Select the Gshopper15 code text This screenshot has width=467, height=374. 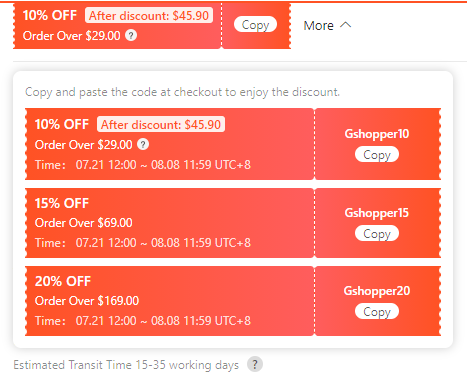click(377, 213)
